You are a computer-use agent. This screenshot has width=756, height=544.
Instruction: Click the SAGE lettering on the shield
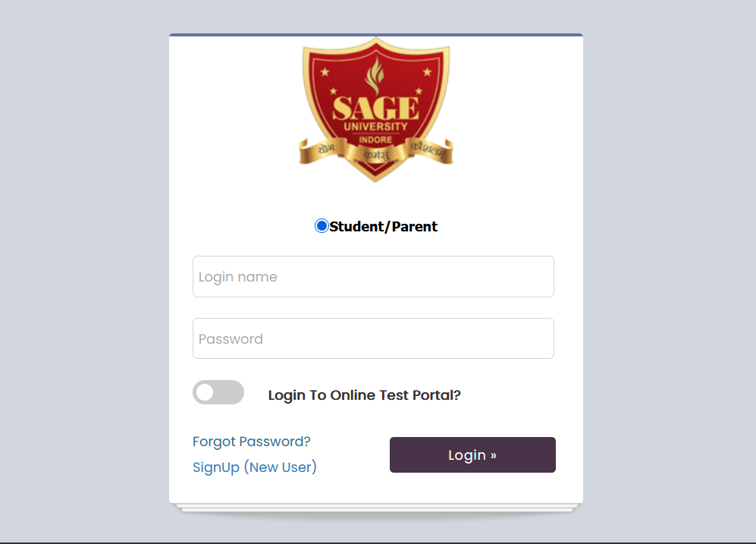coord(375,108)
